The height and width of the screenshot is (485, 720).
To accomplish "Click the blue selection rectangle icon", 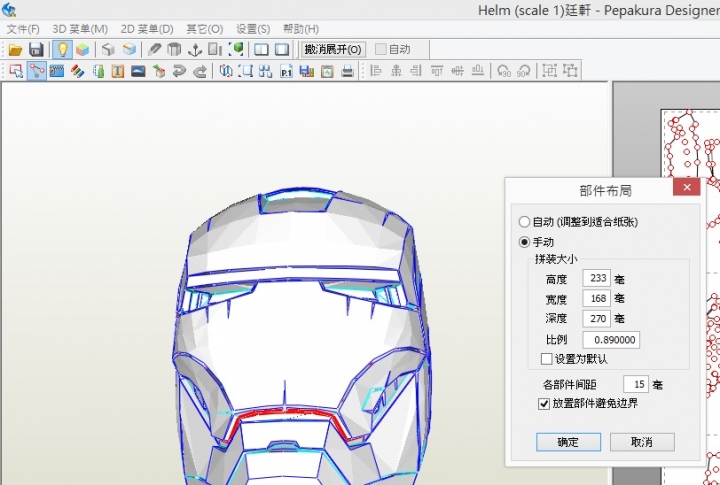I will coord(246,71).
